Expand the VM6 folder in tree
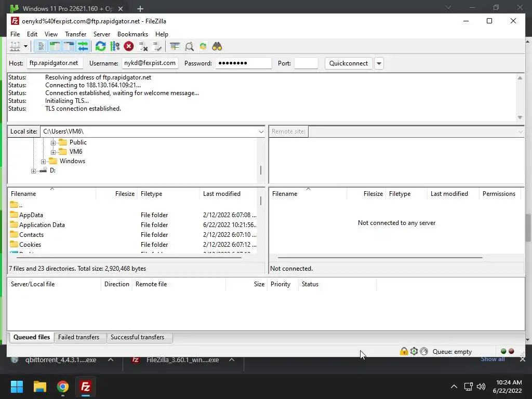The width and height of the screenshot is (532, 399). click(x=54, y=152)
